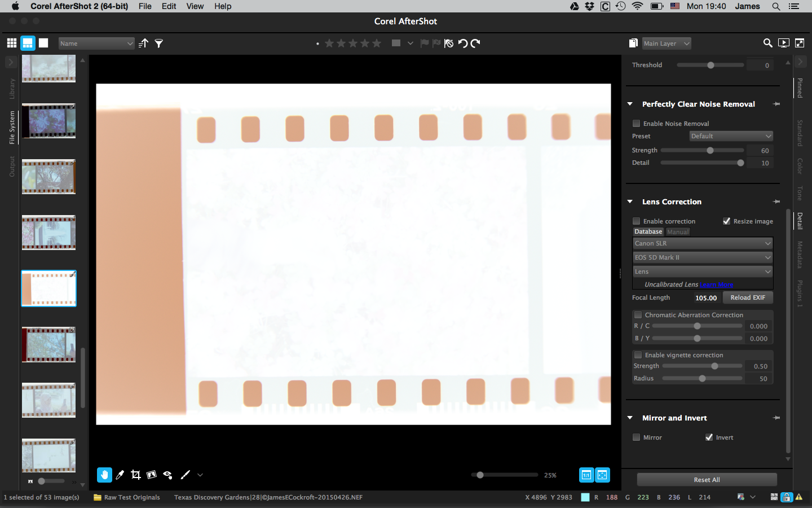
Task: Select the red-eye removal tool
Action: 167,475
